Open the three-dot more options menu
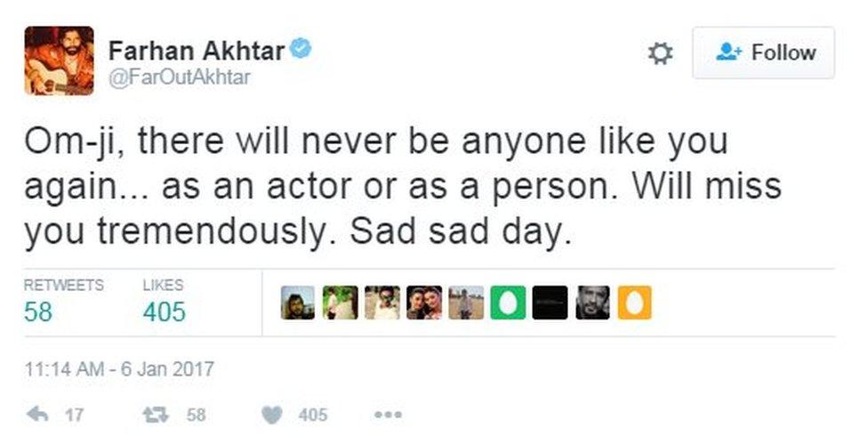868x436 pixels. (388, 415)
